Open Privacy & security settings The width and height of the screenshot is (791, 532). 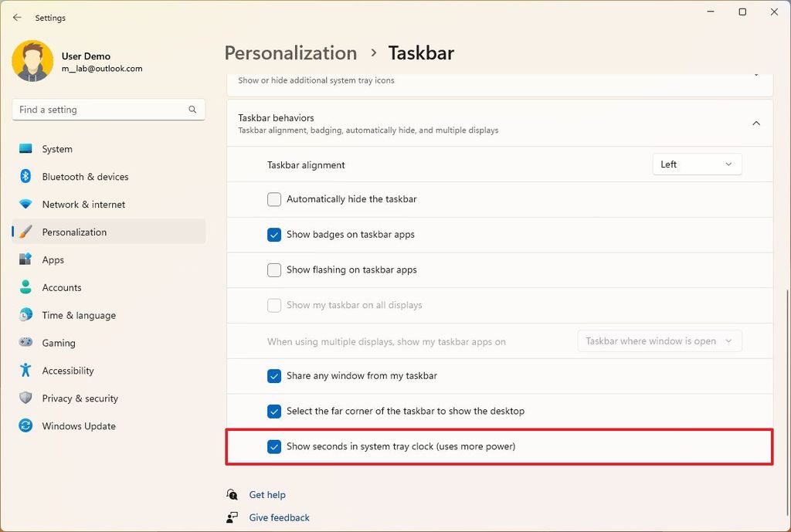coord(80,398)
